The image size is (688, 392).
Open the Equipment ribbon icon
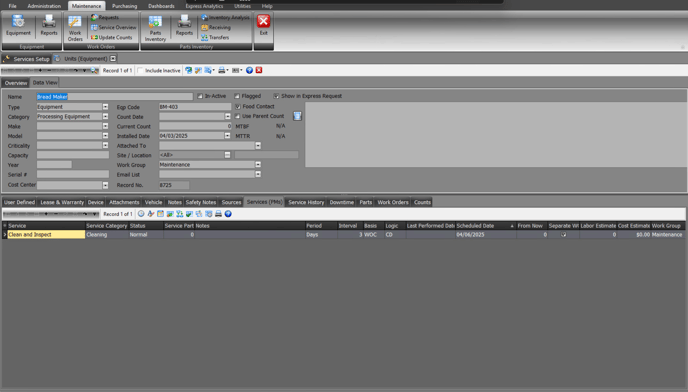click(x=18, y=25)
